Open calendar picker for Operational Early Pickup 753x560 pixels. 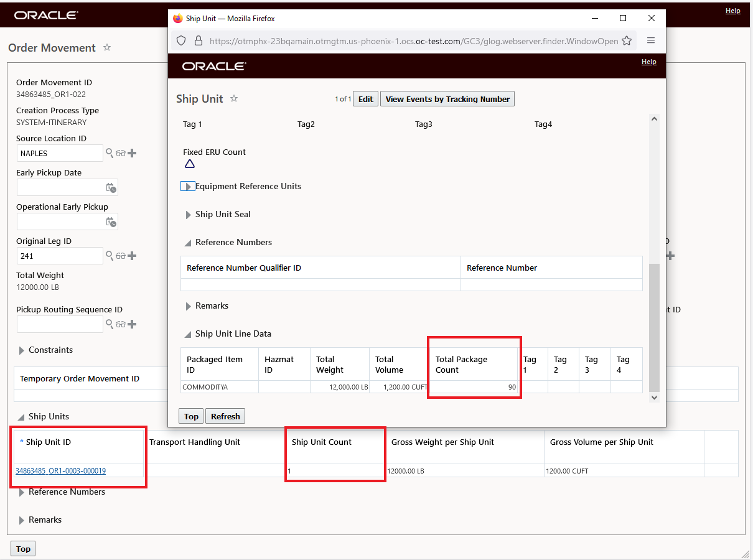(x=111, y=222)
